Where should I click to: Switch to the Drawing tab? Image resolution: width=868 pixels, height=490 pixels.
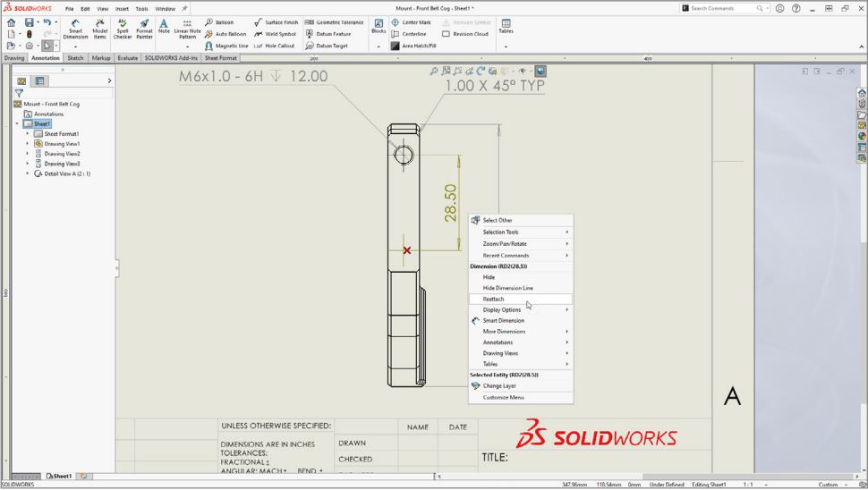pos(14,58)
